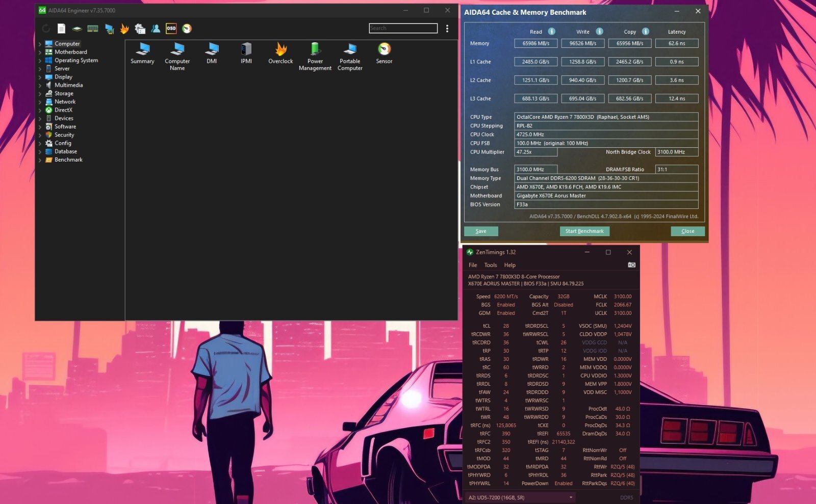Expand the Operating System tree node

point(40,60)
